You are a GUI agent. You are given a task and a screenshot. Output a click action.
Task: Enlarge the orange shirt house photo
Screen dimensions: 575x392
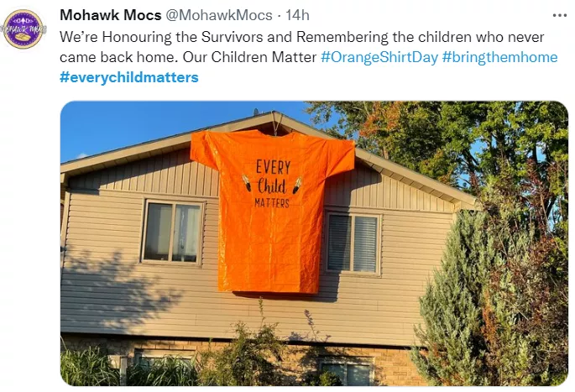click(314, 243)
